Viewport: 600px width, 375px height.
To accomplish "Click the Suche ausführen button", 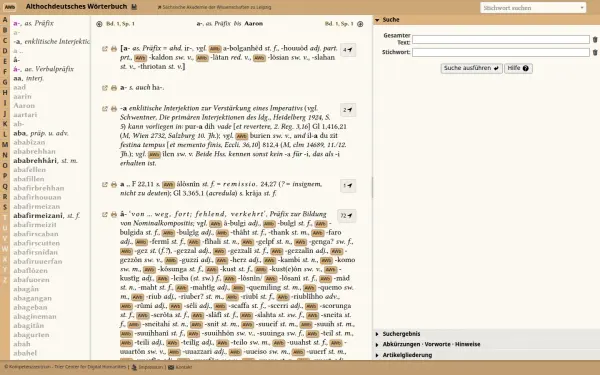I will tap(471, 68).
